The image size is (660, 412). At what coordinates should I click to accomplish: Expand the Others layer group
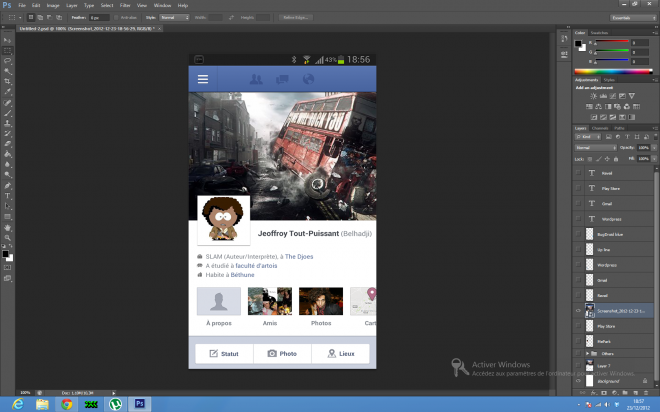588,354
